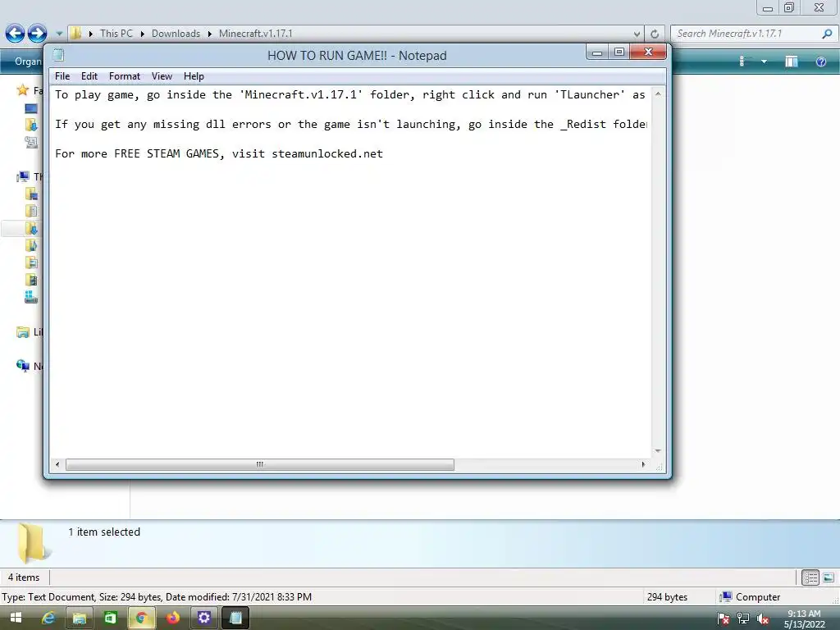Select the Network icon in sidebar
The width and height of the screenshot is (840, 630).
22,366
